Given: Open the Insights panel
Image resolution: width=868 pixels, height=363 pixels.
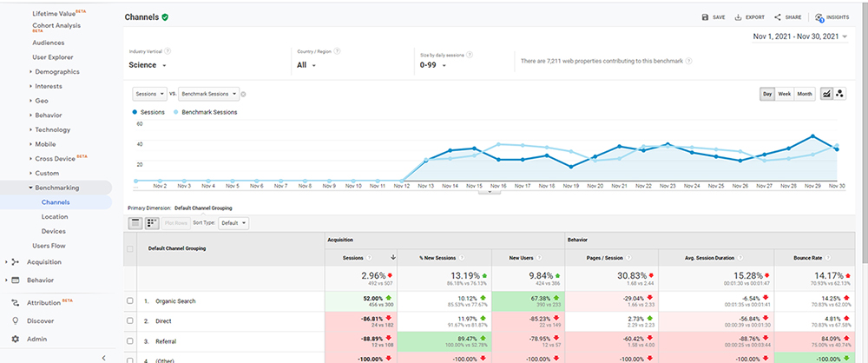Looking at the screenshot, I should (x=832, y=17).
